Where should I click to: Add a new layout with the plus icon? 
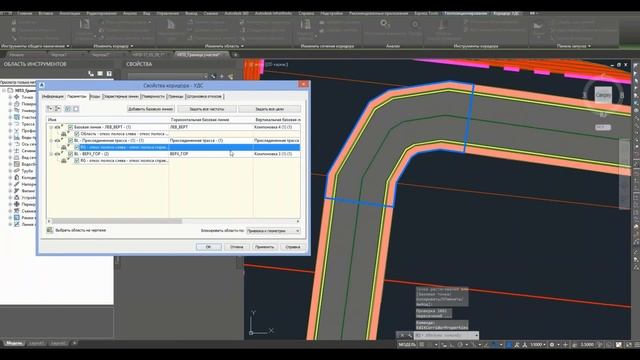tap(74, 343)
